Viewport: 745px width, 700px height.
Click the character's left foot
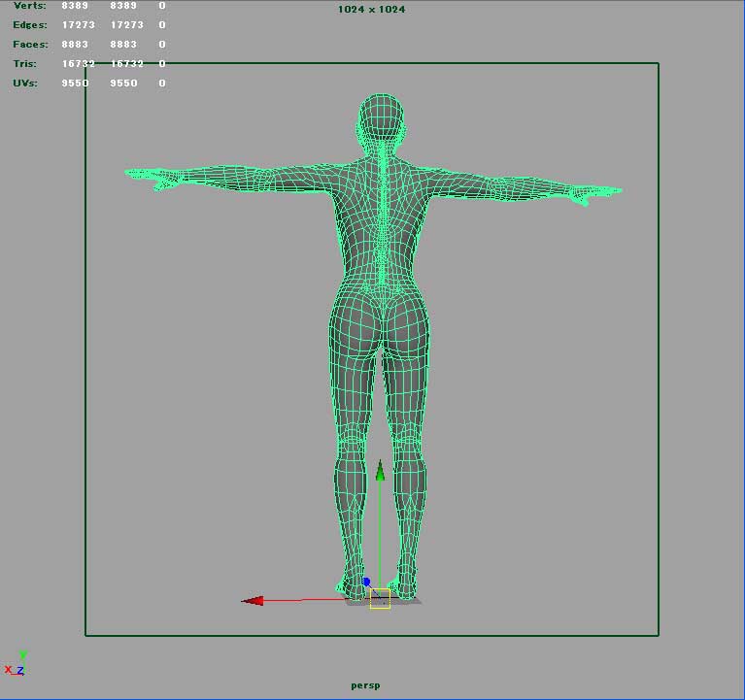point(351,584)
